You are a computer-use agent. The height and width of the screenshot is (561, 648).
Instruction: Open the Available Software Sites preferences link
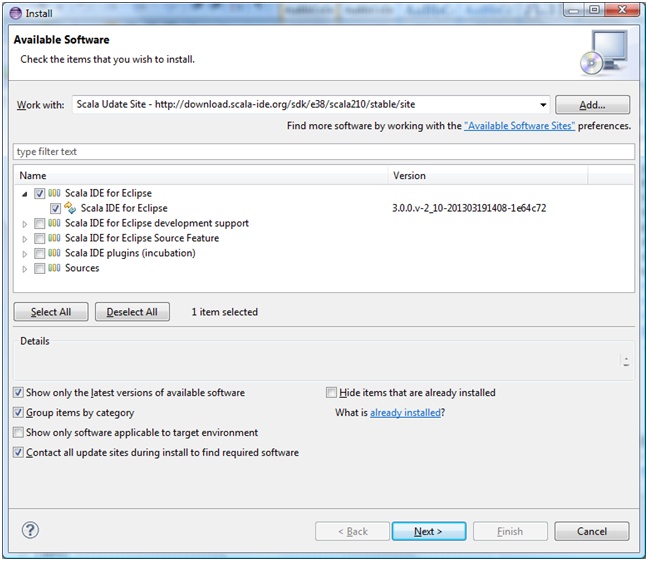[519, 126]
